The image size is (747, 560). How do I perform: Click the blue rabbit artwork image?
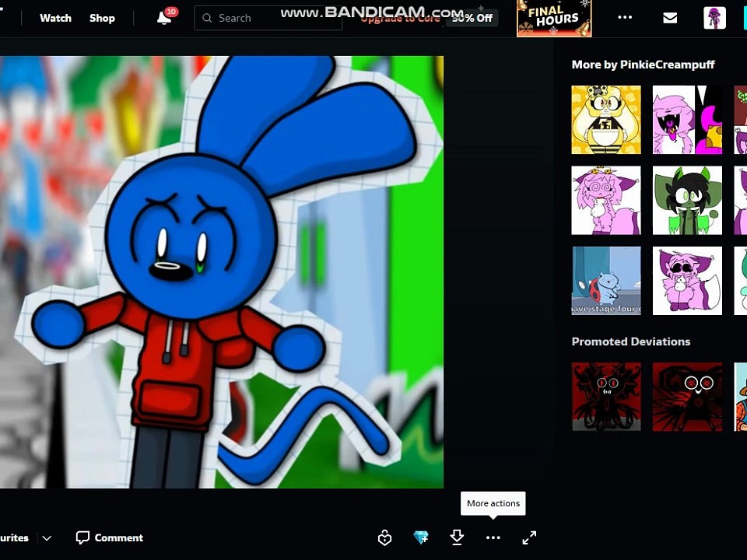tap(222, 272)
